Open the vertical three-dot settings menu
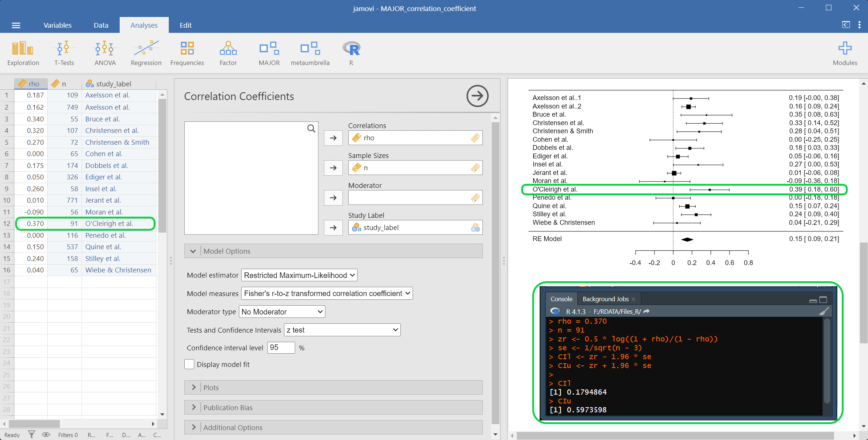868x440 pixels. point(860,25)
